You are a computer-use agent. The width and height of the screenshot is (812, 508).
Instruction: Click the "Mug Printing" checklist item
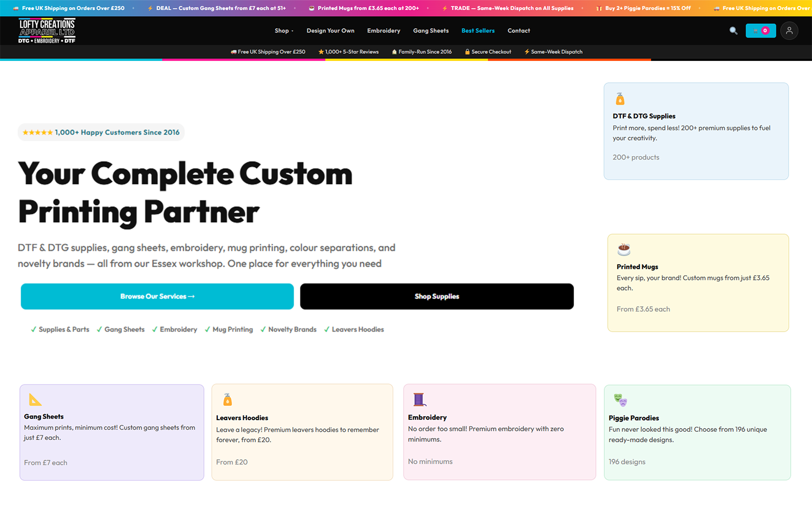click(228, 329)
